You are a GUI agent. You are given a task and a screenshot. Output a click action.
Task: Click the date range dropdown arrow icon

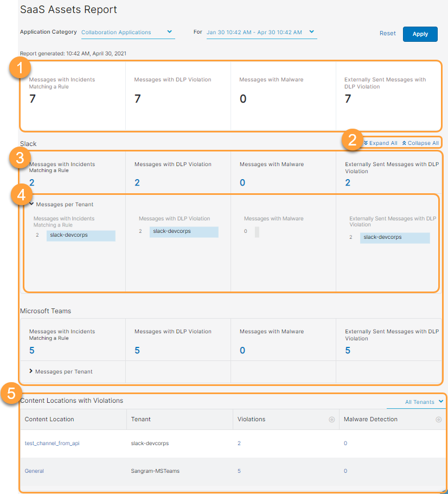point(312,32)
